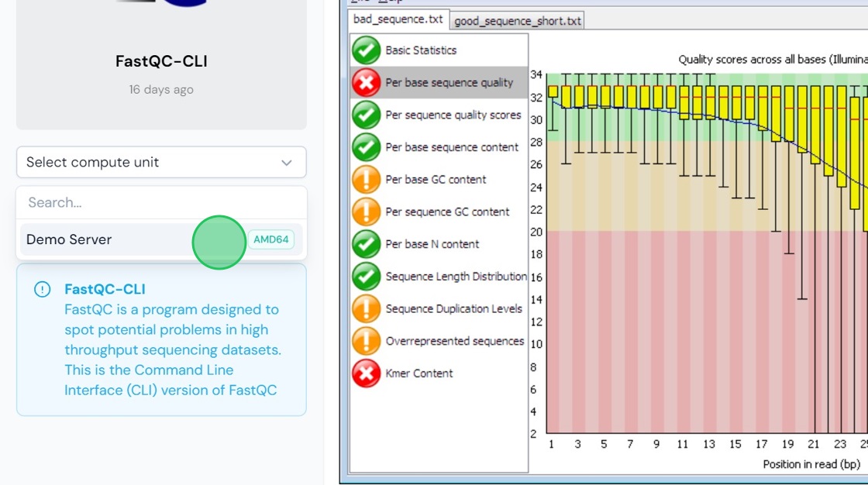Click green check icon for Per base N content

click(366, 244)
